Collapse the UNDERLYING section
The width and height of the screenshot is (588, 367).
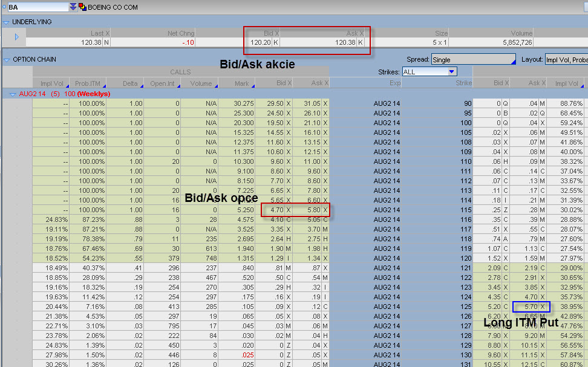pyautogui.click(x=7, y=22)
